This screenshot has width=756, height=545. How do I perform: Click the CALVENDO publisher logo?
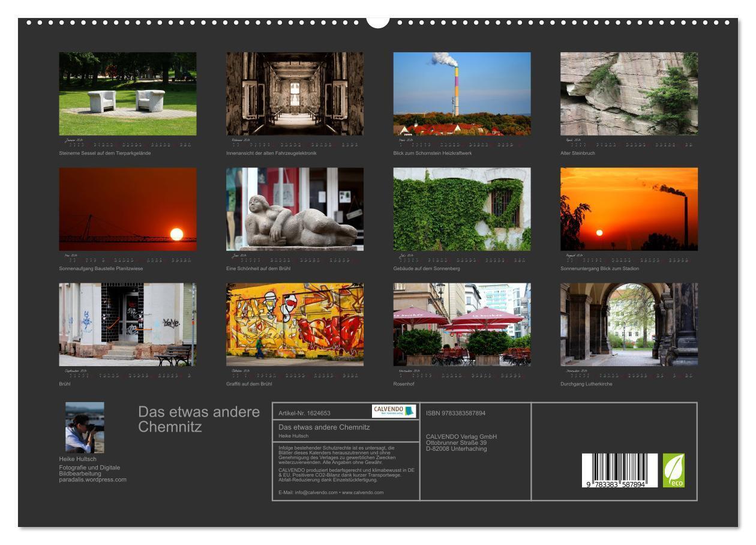(394, 411)
